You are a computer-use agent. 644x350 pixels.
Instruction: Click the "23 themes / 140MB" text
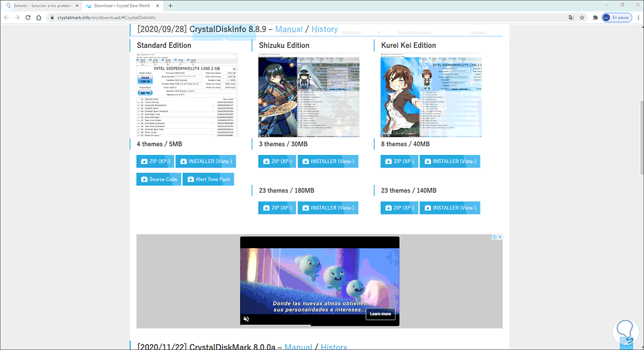[x=408, y=191]
